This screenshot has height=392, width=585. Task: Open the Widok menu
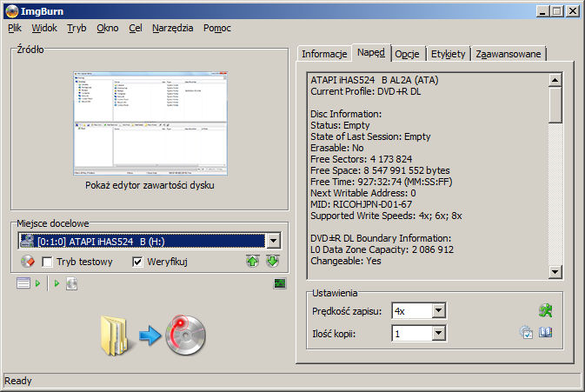[44, 28]
